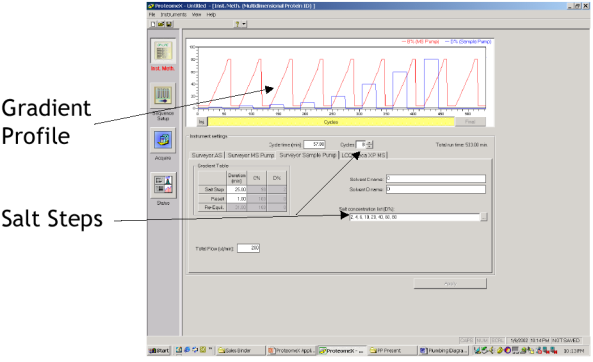This screenshot has height=362, width=593.
Task: Select the yellow Cycles timeline bar
Action: (331, 122)
